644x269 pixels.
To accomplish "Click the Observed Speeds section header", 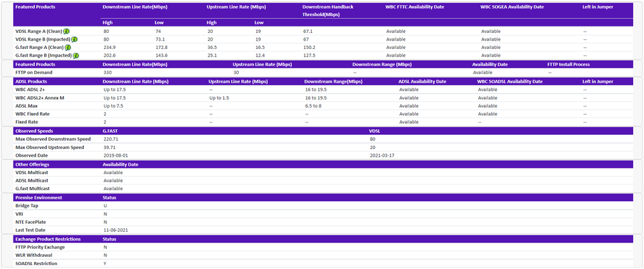I will coord(35,130).
